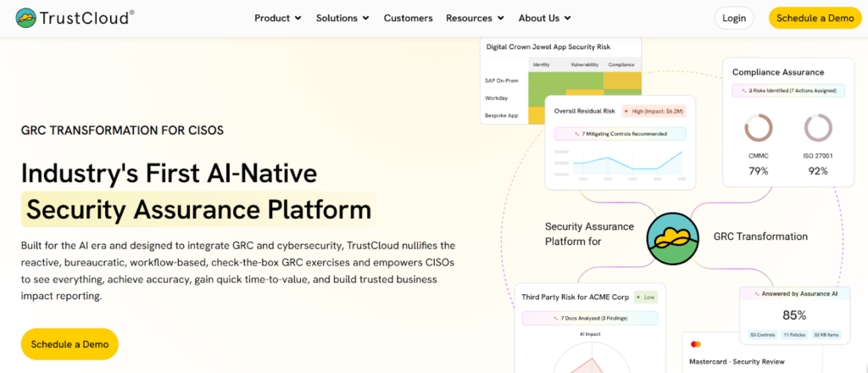Click the TrustCloud logo in the header

pos(75,18)
